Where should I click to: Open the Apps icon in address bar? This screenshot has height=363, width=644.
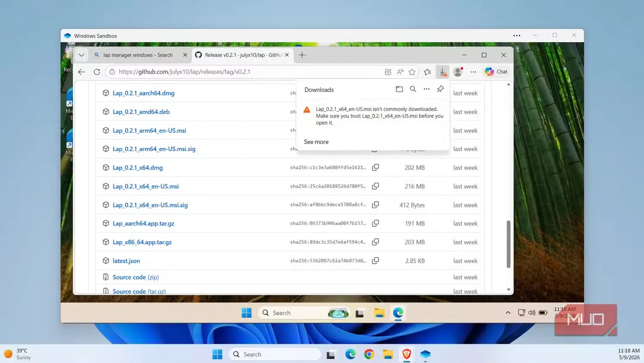[x=388, y=72]
